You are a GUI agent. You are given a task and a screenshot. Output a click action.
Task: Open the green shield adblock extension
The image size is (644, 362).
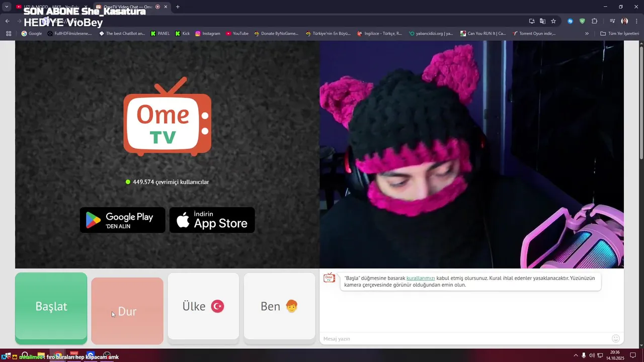point(582,21)
